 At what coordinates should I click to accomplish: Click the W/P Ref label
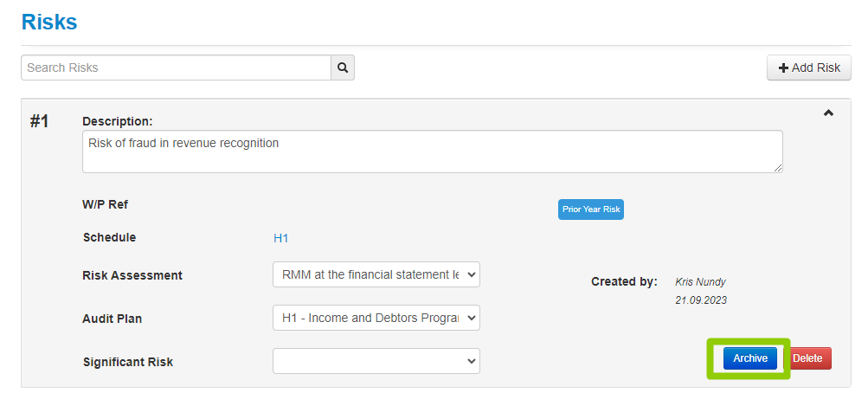tap(106, 204)
